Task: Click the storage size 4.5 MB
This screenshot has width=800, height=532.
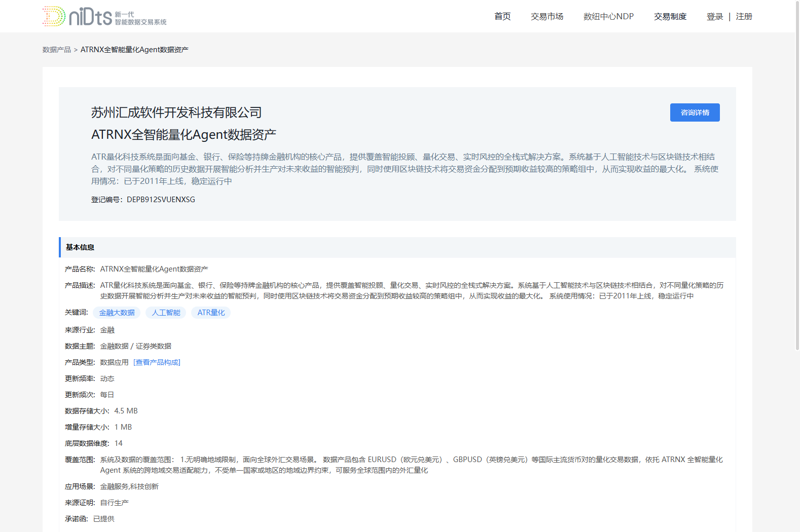Action: pos(126,411)
